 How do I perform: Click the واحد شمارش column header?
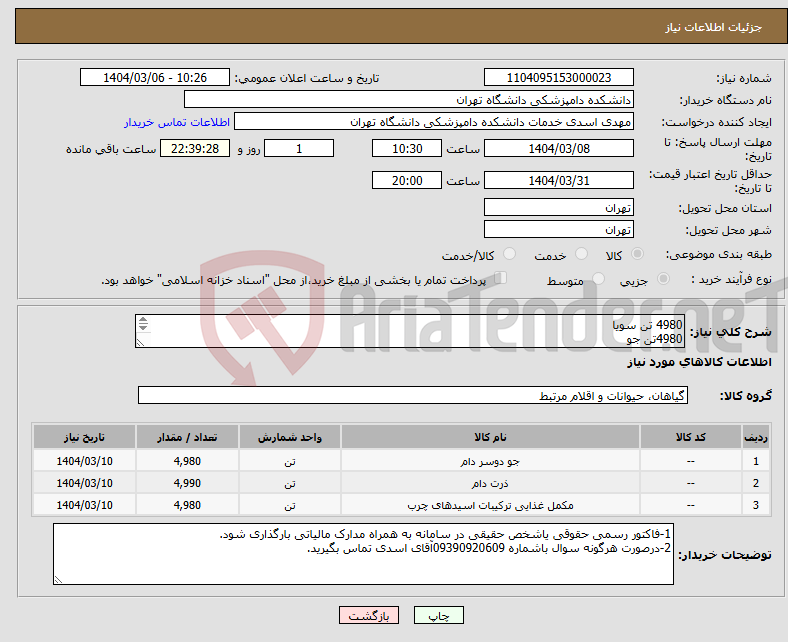[x=290, y=437]
